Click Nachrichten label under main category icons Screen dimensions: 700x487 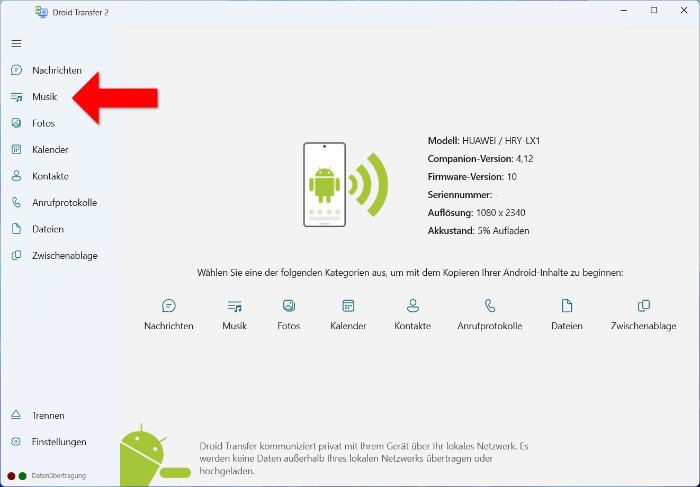click(x=169, y=326)
